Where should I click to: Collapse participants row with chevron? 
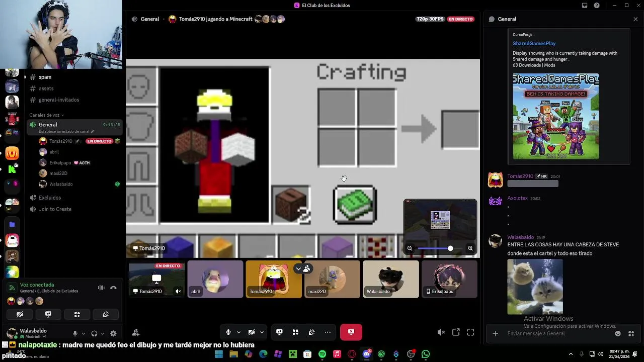tap(298, 269)
